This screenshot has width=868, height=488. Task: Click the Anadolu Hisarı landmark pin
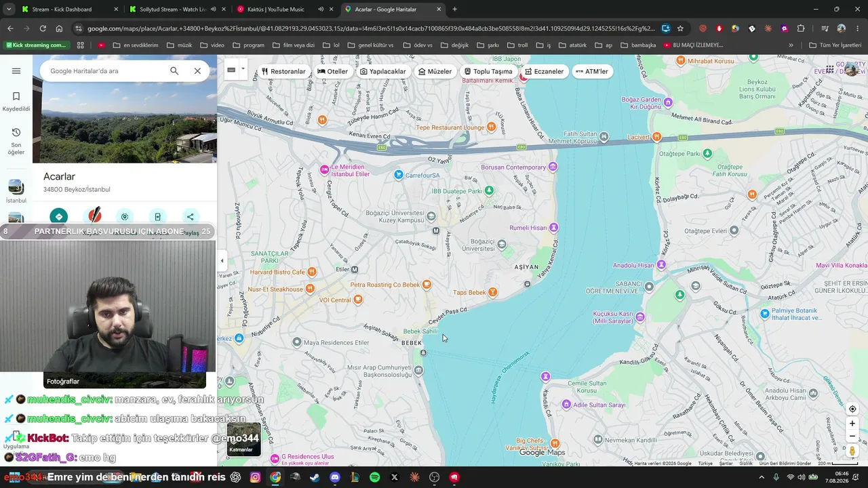point(661,265)
